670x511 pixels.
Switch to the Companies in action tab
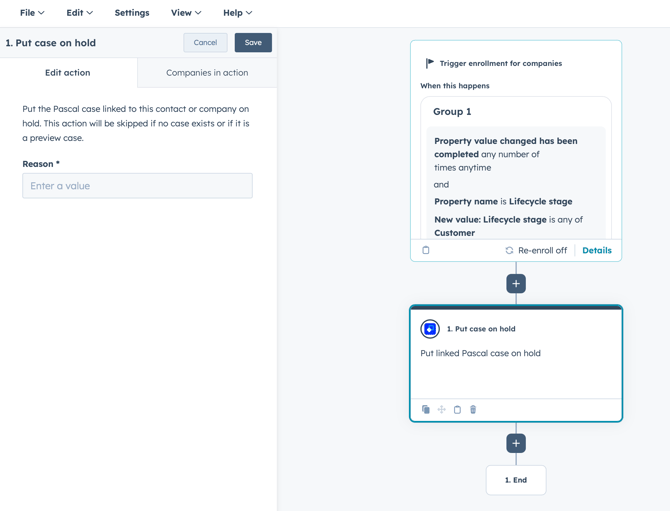(x=207, y=73)
